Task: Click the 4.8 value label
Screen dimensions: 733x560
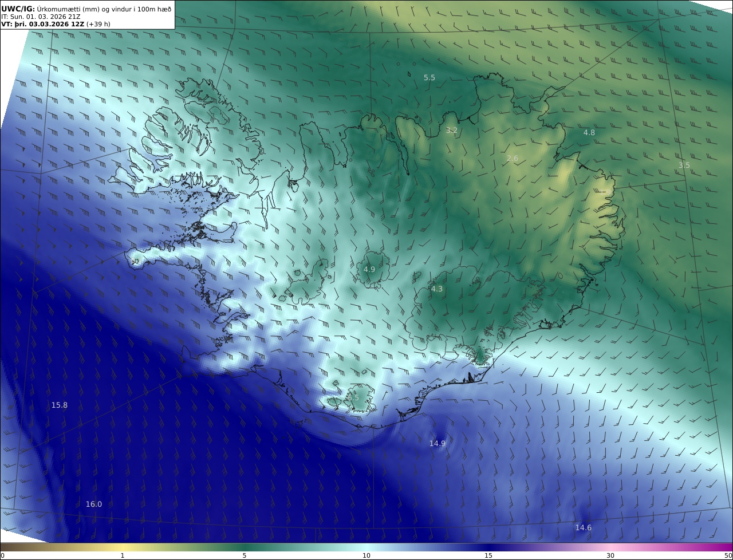Action: click(x=589, y=132)
